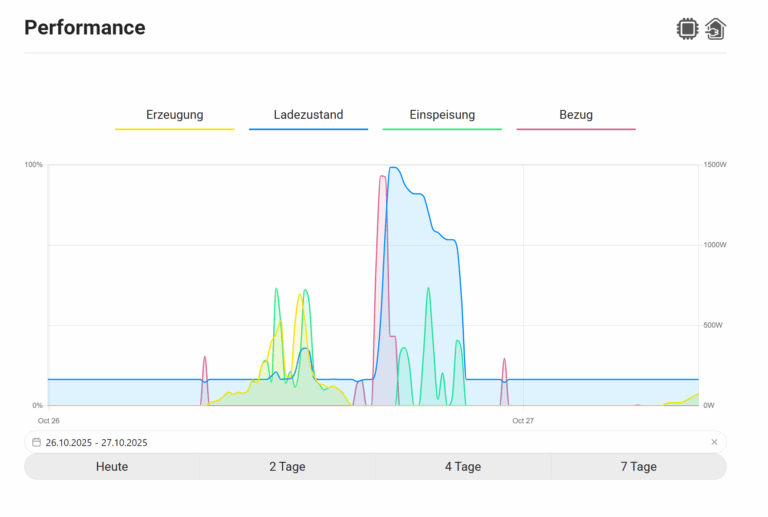Click the Oct 26 axis label
The height and width of the screenshot is (517, 768).
49,421
